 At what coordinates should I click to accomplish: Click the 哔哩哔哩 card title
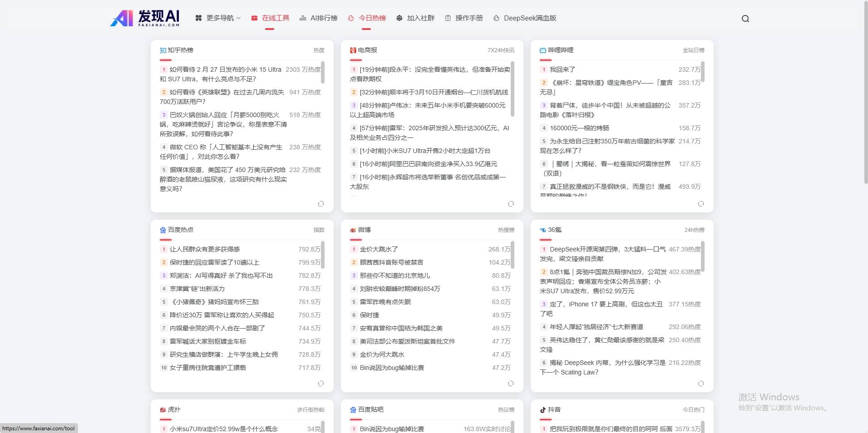(561, 50)
